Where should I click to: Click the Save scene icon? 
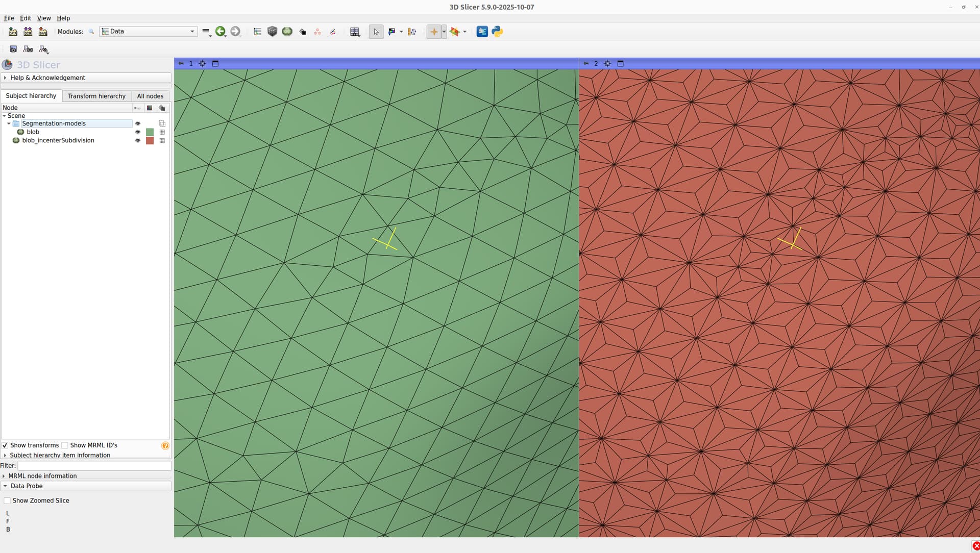point(43,32)
